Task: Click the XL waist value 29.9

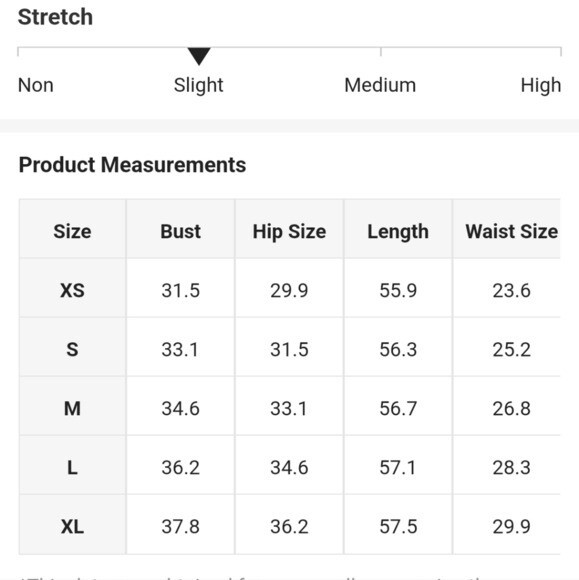Action: [512, 526]
